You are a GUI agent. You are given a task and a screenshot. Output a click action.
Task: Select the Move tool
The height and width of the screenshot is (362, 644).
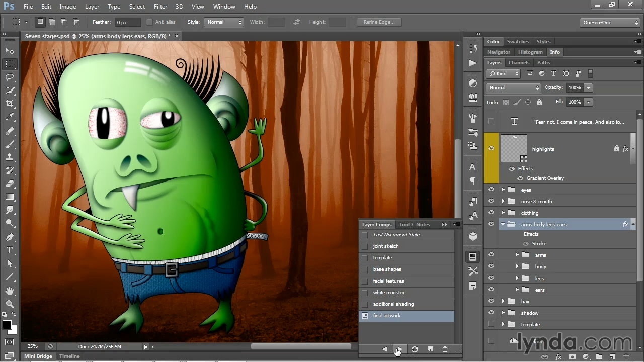(10, 51)
